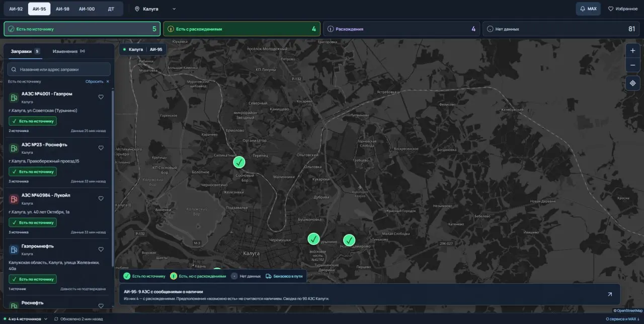Click the Калуга АИ-95 map label chip

(142, 49)
